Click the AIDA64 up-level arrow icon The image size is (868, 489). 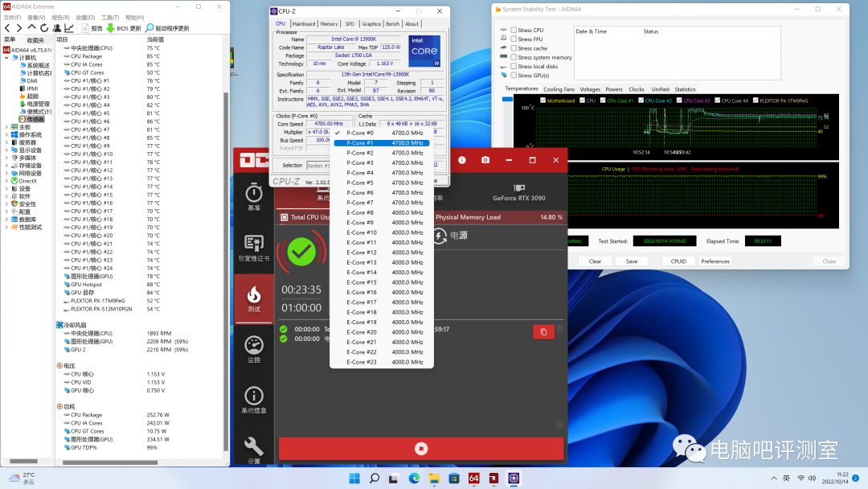pyautogui.click(x=31, y=27)
